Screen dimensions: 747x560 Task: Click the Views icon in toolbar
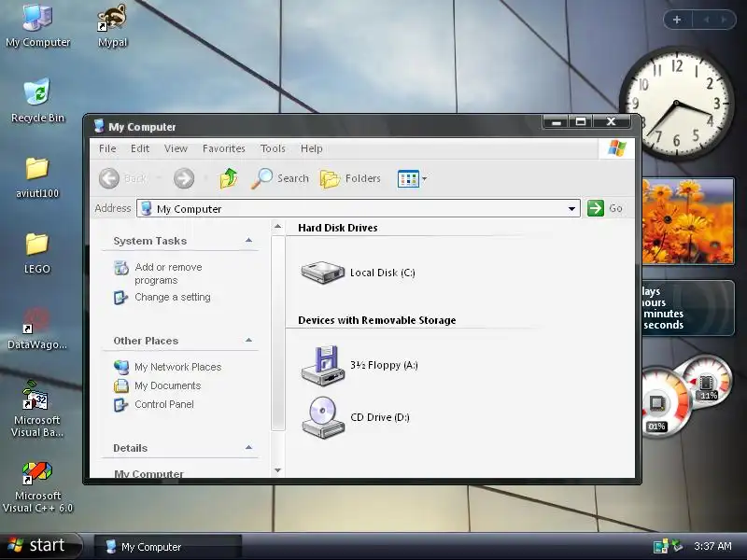(408, 179)
